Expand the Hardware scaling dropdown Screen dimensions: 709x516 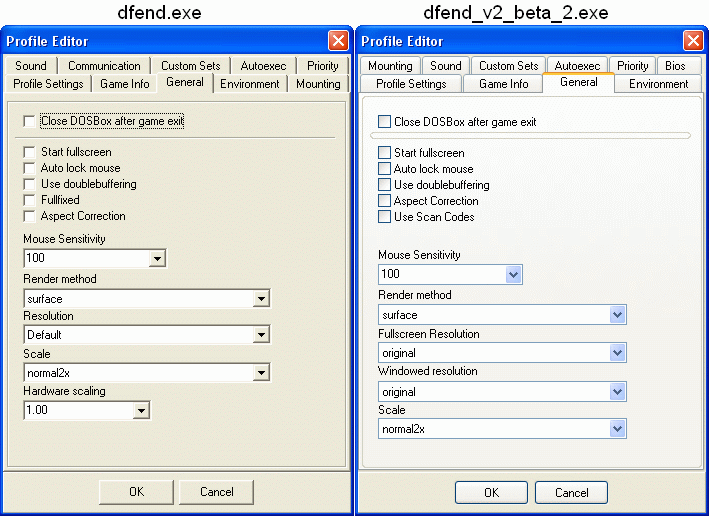pyautogui.click(x=141, y=411)
